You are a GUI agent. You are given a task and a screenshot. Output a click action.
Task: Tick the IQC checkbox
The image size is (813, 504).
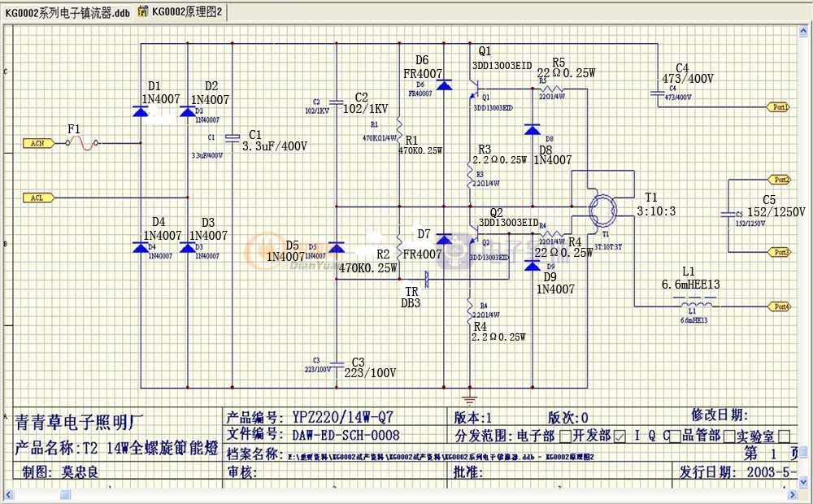[x=675, y=437]
